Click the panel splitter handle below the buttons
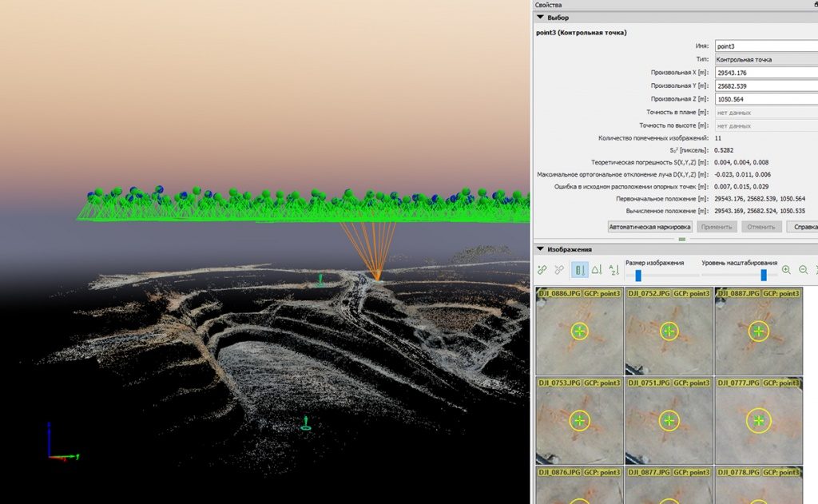The height and width of the screenshot is (504, 818). click(x=682, y=239)
